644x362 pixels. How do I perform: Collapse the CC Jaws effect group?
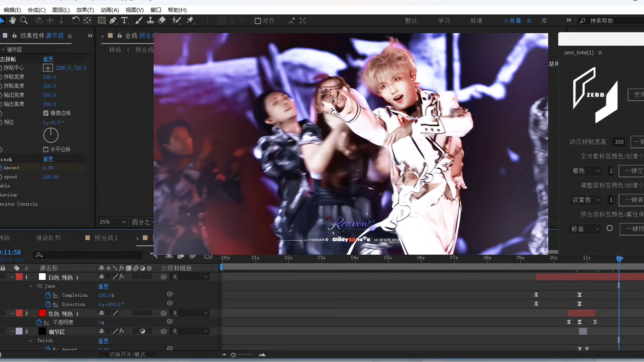coord(30,286)
